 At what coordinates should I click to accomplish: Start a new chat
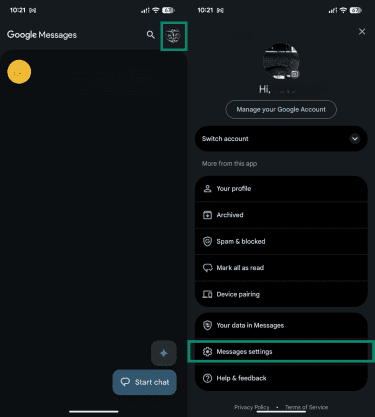[145, 382]
